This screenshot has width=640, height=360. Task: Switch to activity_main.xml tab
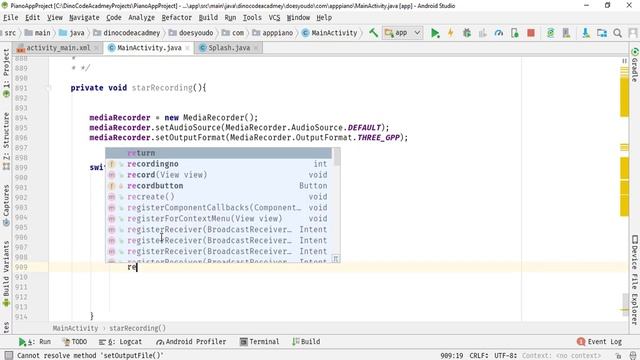click(x=58, y=48)
